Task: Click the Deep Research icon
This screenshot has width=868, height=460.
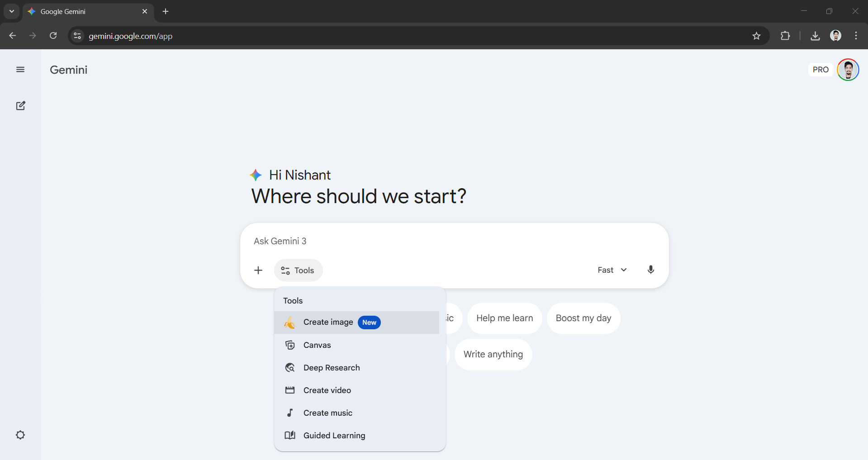Action: pos(290,368)
